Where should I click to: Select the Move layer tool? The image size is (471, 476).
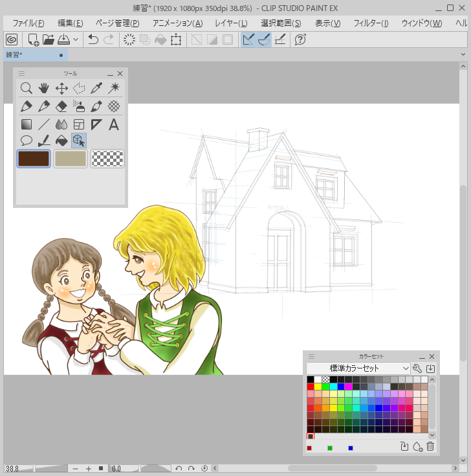61,89
